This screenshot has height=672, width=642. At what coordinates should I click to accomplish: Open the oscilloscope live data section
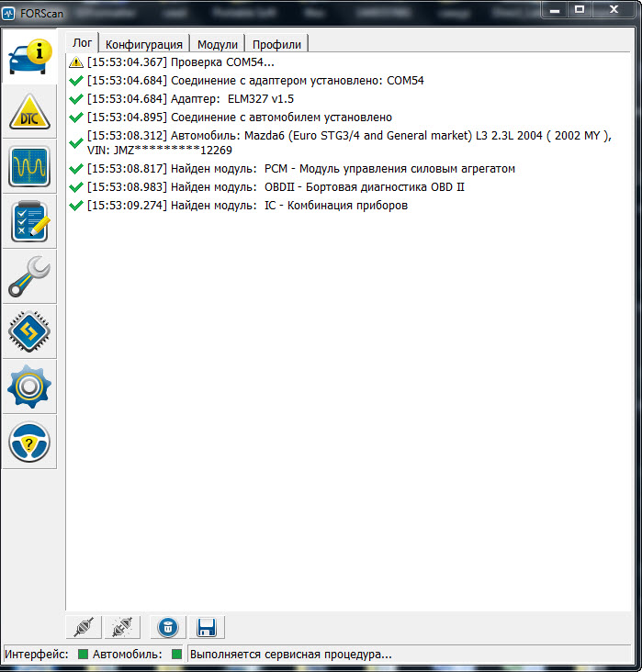29,167
